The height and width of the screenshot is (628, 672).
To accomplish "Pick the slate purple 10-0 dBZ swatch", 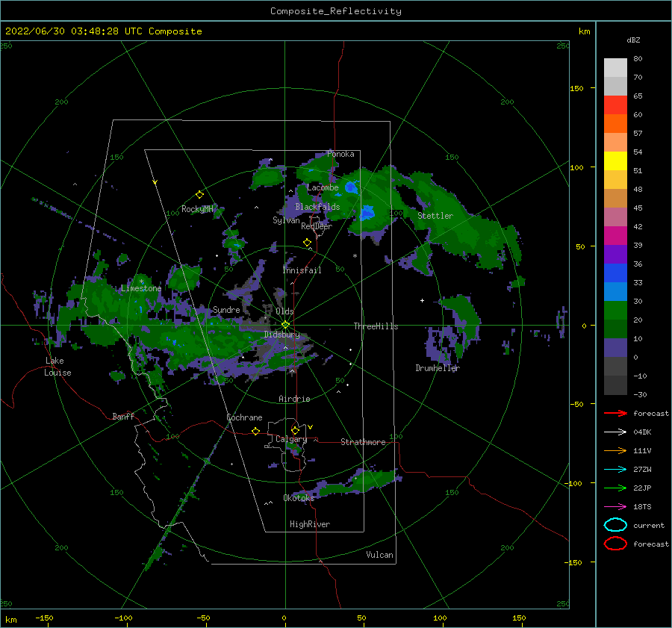I will pos(615,348).
